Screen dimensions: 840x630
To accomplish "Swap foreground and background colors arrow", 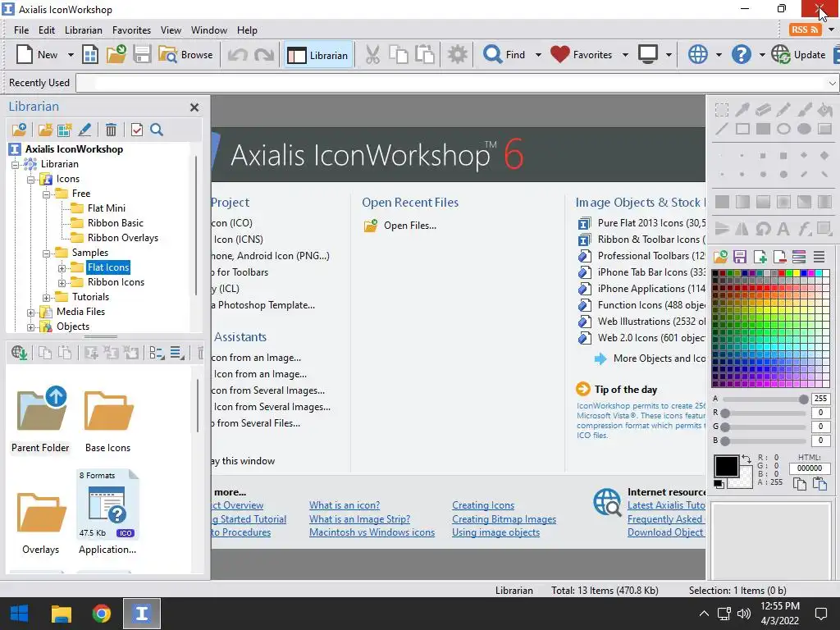I will [746, 459].
